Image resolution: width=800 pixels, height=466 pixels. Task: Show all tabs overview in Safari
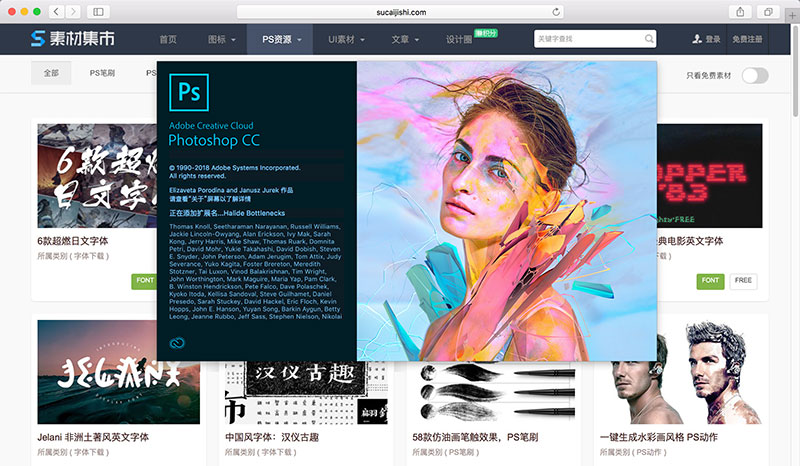pos(768,12)
